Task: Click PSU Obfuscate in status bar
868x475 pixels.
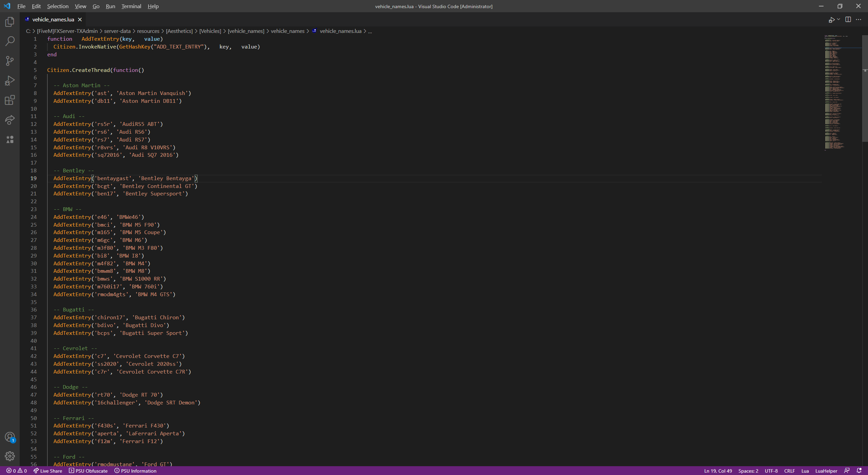Action: click(x=88, y=471)
